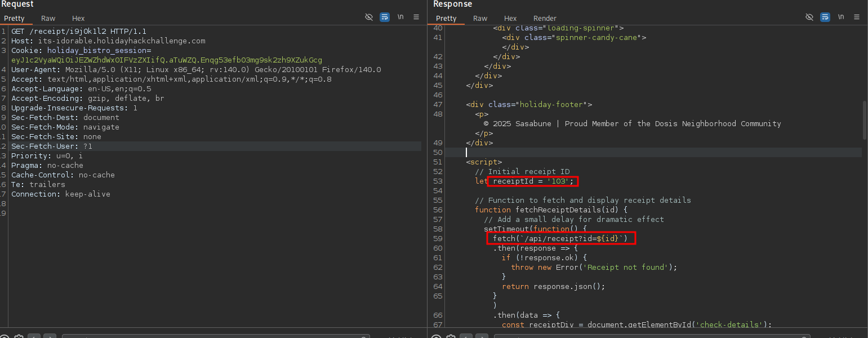Click the crossed-eye hide icon in Request
Image resolution: width=868 pixels, height=338 pixels.
point(369,17)
